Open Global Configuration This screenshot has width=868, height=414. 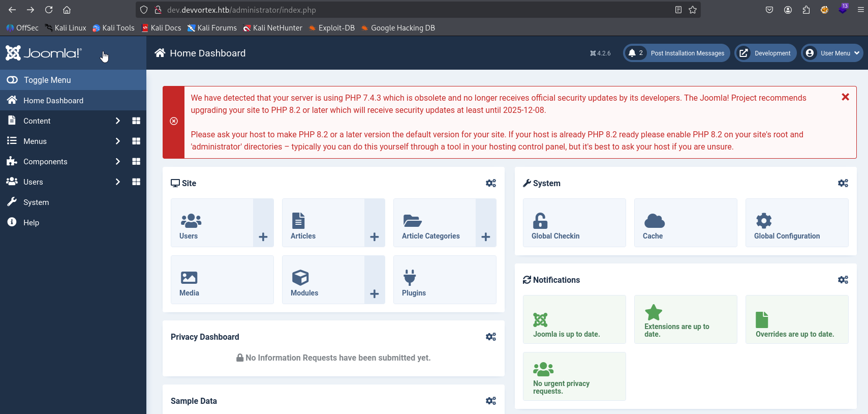(x=797, y=223)
